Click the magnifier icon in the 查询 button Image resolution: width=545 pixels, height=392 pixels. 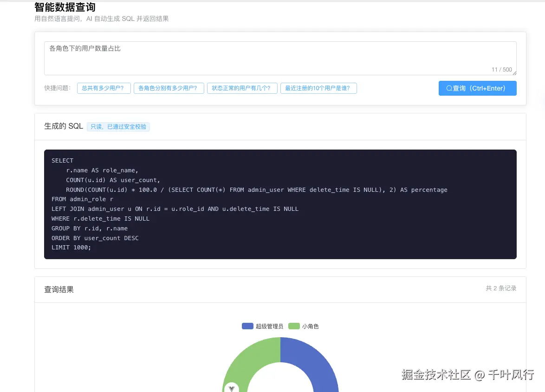(449, 88)
